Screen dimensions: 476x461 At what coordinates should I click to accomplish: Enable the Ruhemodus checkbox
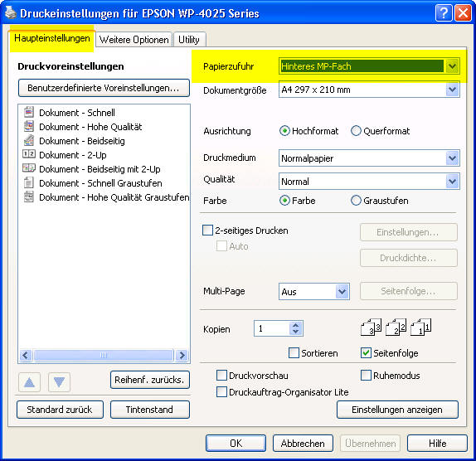click(x=366, y=376)
